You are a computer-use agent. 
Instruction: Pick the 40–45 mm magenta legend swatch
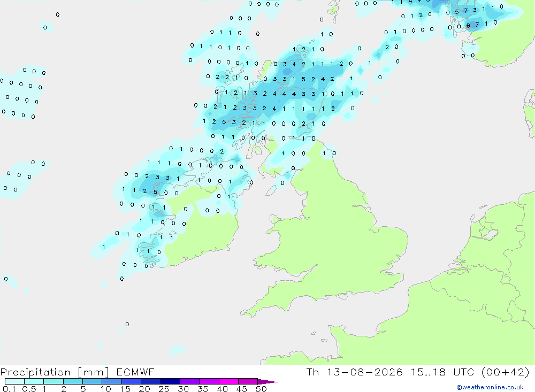click(228, 381)
